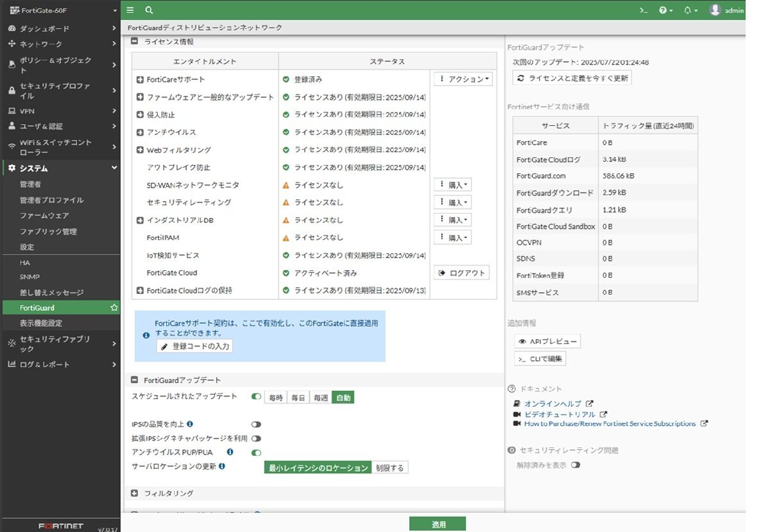Click the favorite star next to FortiGuard

click(x=114, y=308)
